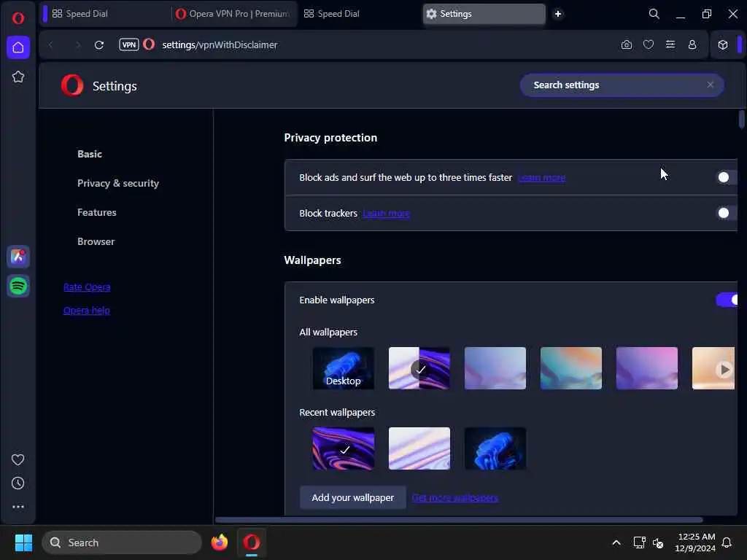Choose the teal-orange gradient wallpaper thumbnail

click(571, 368)
